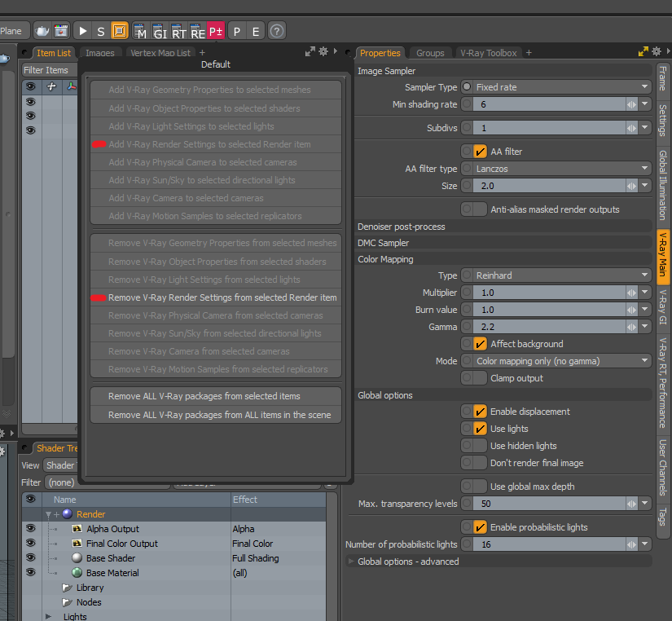Enable Clamp output checkbox

pos(480,378)
